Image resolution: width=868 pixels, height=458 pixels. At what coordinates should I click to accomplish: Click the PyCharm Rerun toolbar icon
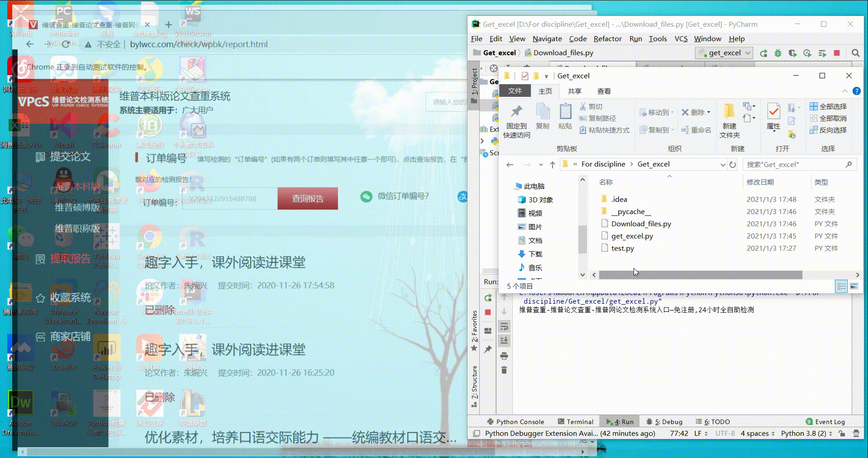[x=763, y=53]
